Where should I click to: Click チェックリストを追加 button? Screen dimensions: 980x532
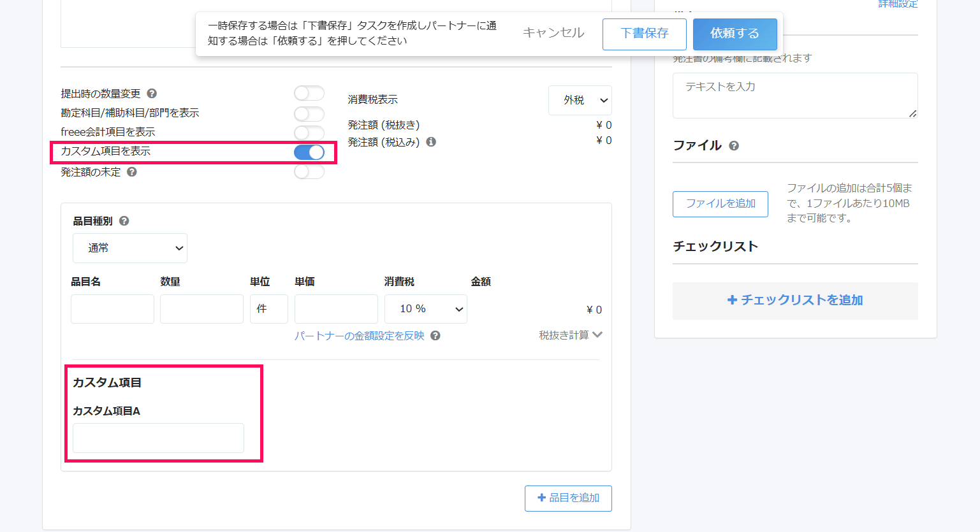795,301
